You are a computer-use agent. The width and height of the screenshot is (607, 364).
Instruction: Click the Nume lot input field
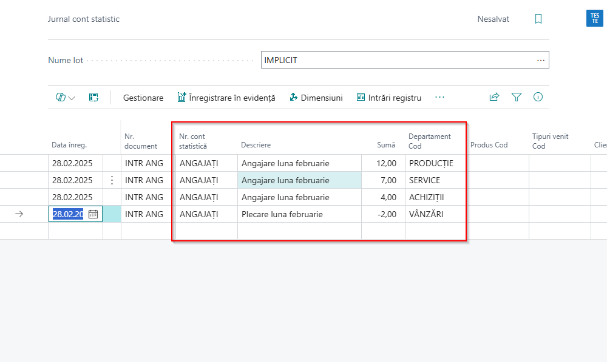click(405, 60)
